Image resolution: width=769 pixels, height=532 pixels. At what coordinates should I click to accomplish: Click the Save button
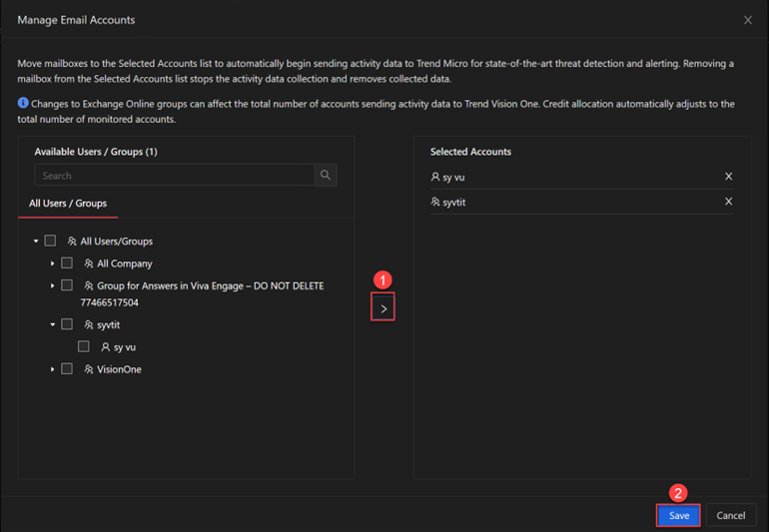point(679,515)
